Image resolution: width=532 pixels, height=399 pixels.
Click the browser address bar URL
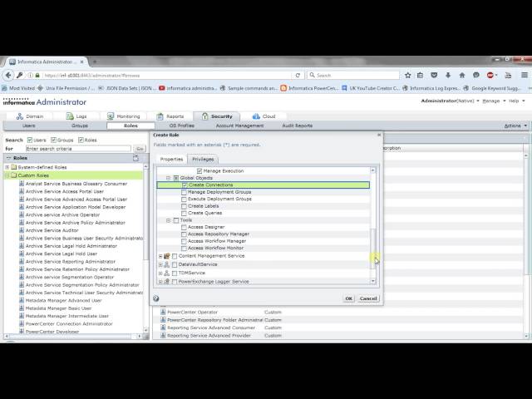[92, 76]
